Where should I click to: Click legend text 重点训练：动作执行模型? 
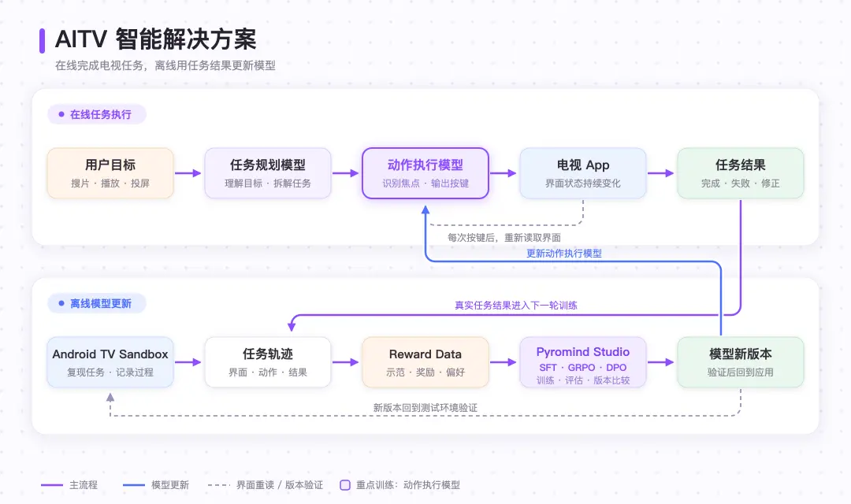[x=408, y=485]
